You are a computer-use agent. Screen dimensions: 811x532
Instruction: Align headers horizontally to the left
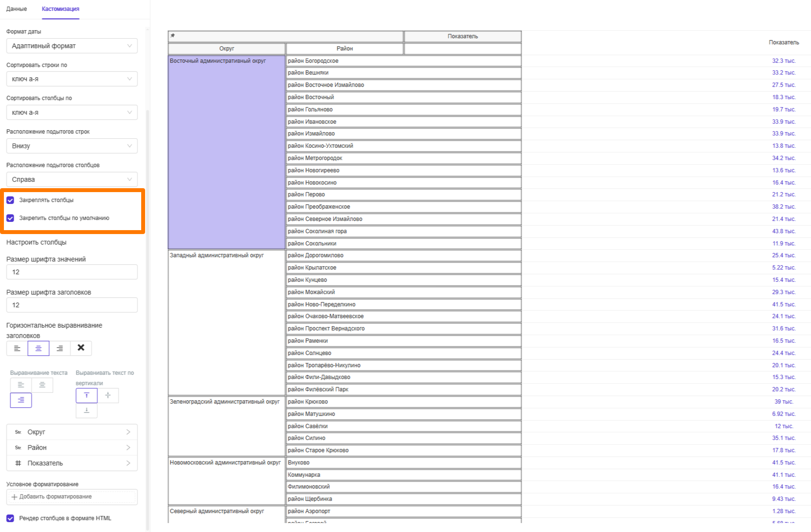[x=17, y=348]
